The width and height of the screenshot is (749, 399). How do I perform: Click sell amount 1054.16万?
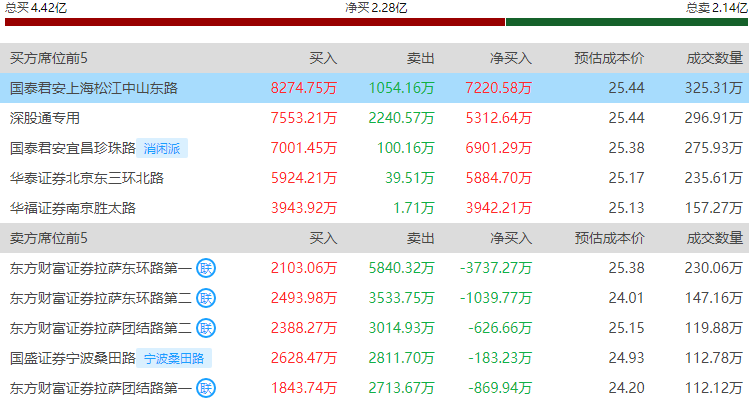click(x=401, y=88)
